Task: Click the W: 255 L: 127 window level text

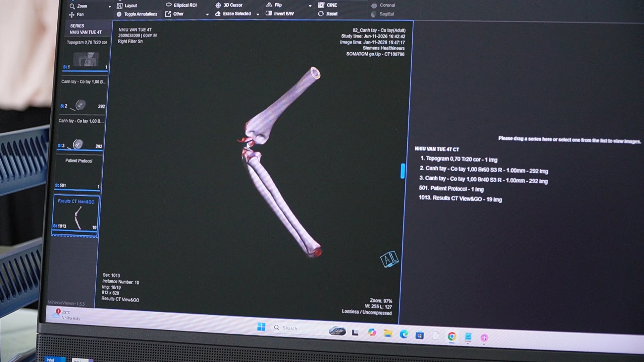Action: click(x=378, y=307)
